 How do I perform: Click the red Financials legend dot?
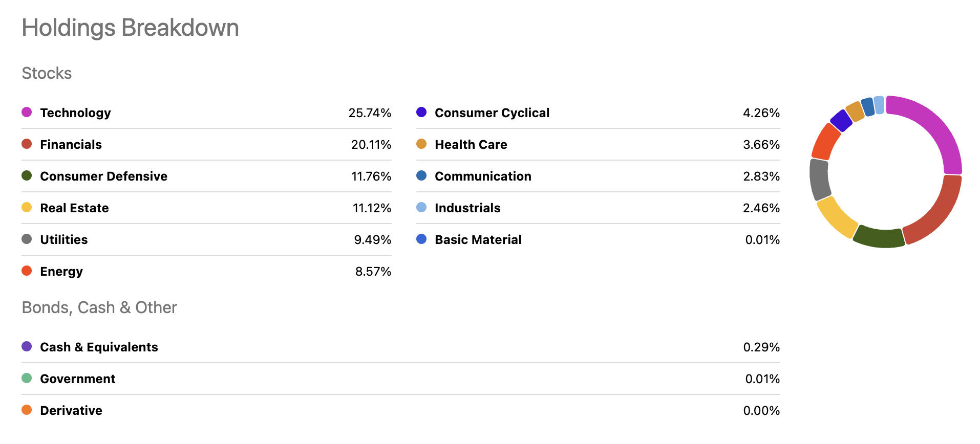[x=27, y=144]
